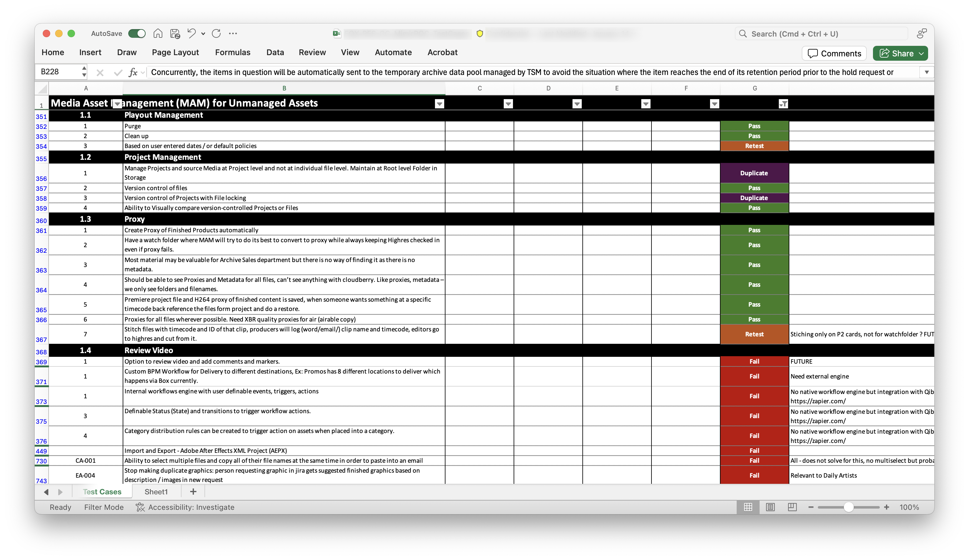Click the Comments button
The width and height of the screenshot is (969, 560).
834,53
